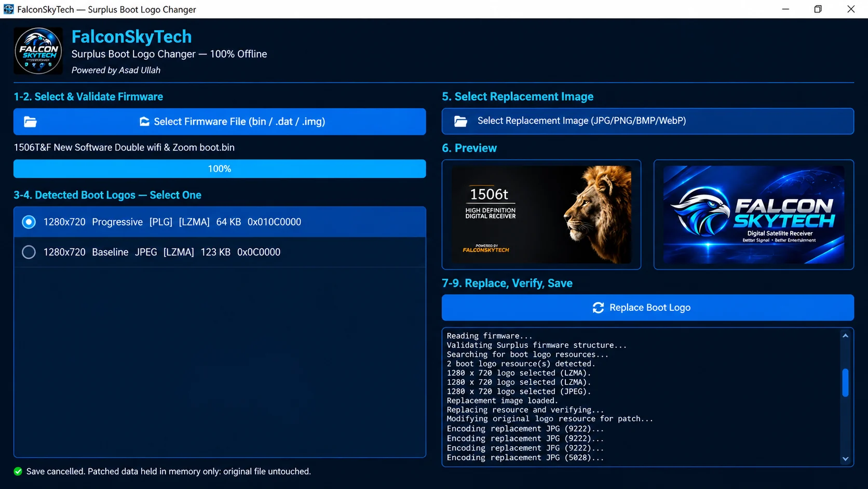The height and width of the screenshot is (489, 868).
Task: Click the 100% firmware progress bar
Action: (220, 169)
